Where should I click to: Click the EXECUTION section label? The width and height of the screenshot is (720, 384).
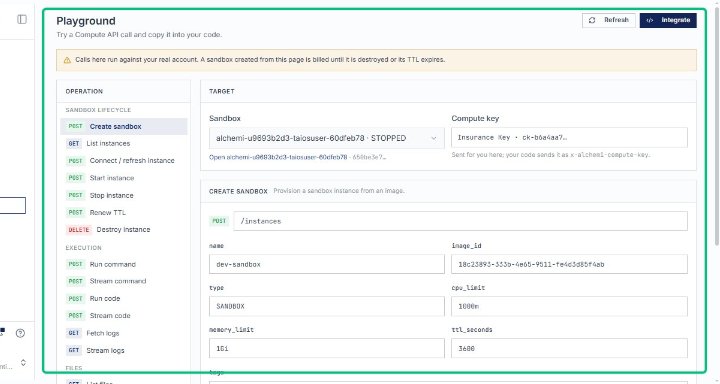click(84, 248)
